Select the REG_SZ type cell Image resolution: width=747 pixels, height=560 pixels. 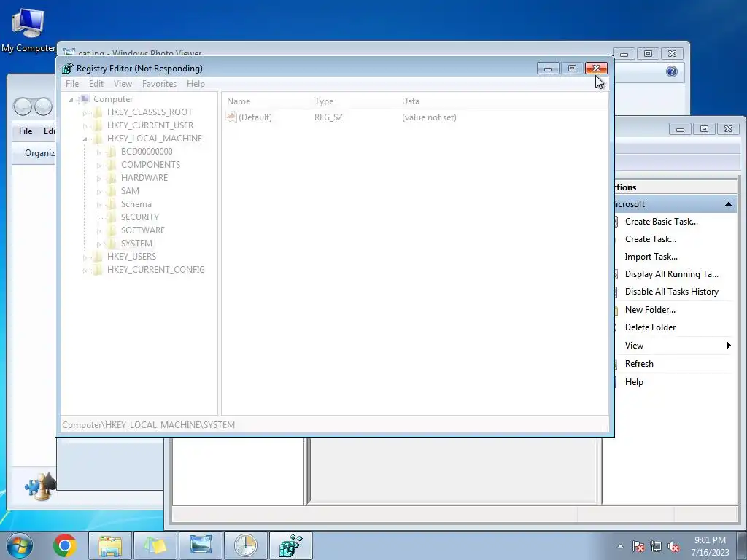328,117
